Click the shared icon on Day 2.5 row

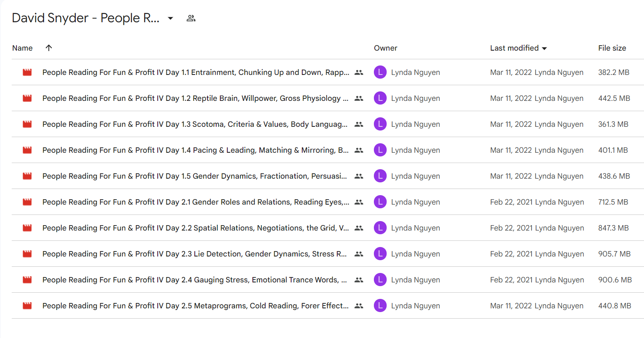pyautogui.click(x=359, y=306)
